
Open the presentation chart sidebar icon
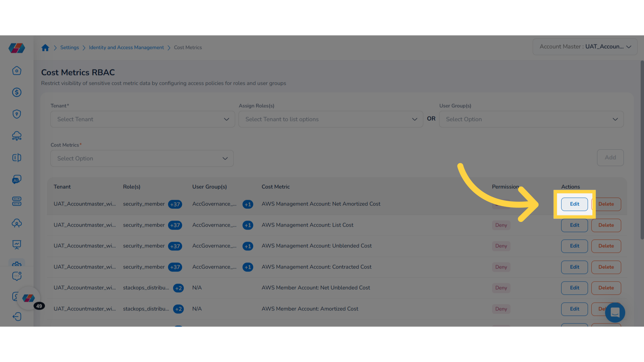pos(17,245)
